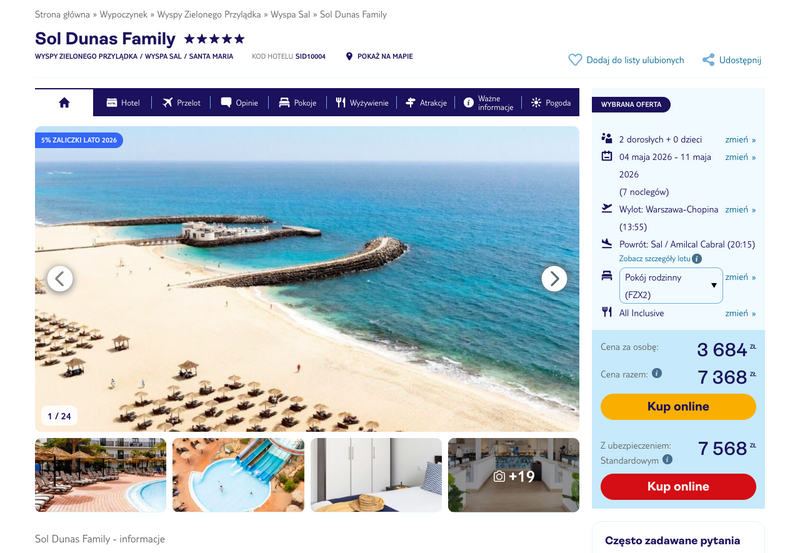
Task: Go to Wyspa Sal breadcrumb link
Action: click(x=290, y=14)
